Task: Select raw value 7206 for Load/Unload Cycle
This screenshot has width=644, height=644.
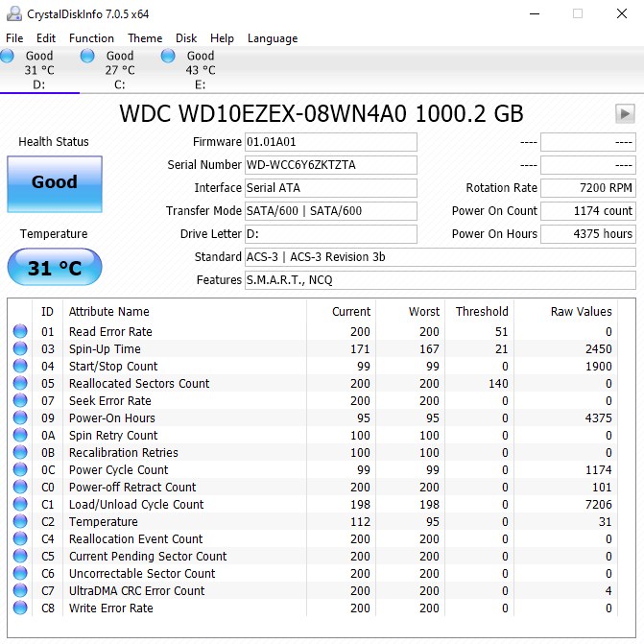Action: (598, 504)
